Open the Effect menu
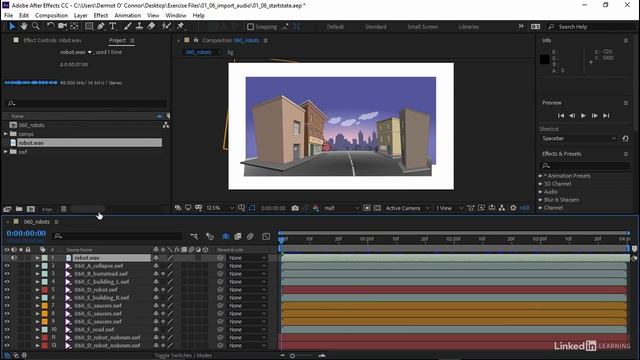Viewport: 640px width, 360px height. 100,16
